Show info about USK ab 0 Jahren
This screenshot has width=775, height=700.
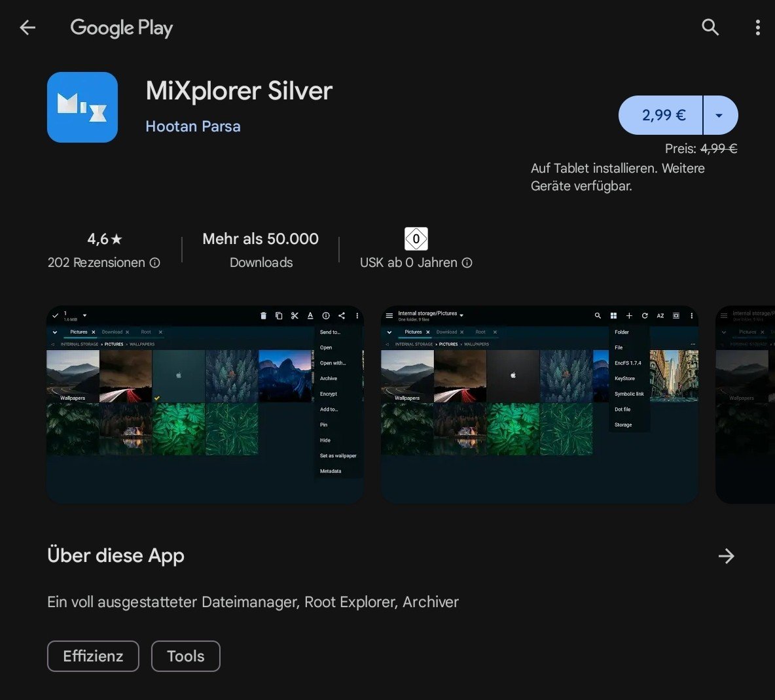click(467, 263)
